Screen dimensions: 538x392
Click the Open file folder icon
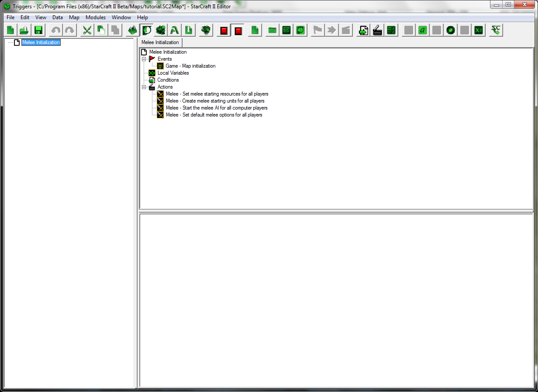pyautogui.click(x=24, y=30)
